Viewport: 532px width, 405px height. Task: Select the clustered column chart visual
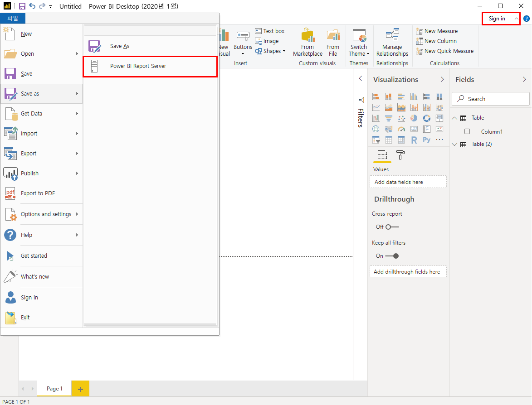[x=414, y=97]
